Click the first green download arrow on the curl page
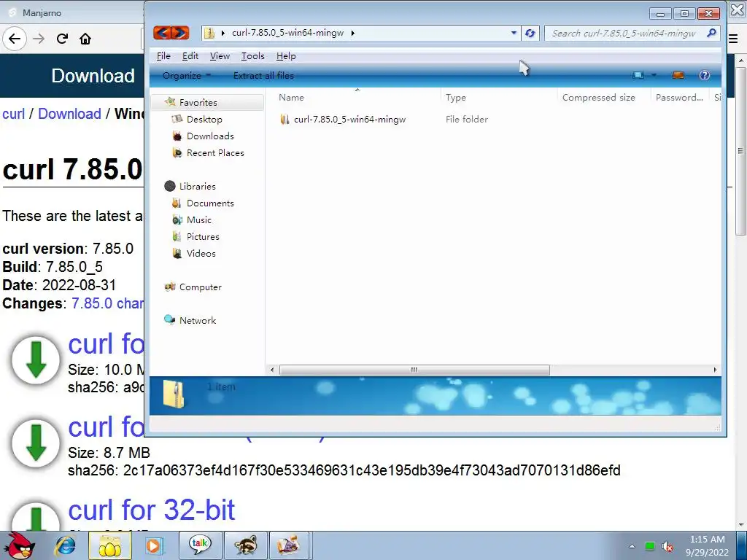The height and width of the screenshot is (560, 747). click(x=36, y=360)
